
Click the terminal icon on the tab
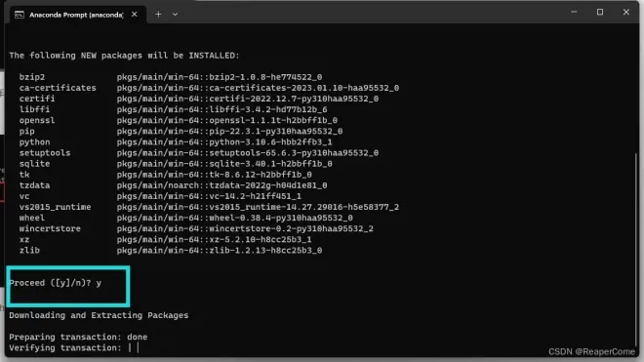[20, 15]
